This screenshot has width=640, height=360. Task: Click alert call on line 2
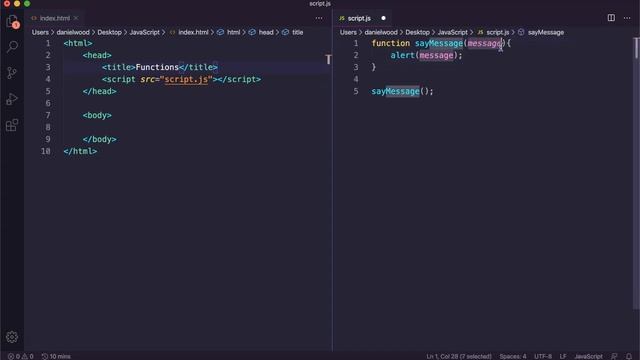[x=402, y=55]
